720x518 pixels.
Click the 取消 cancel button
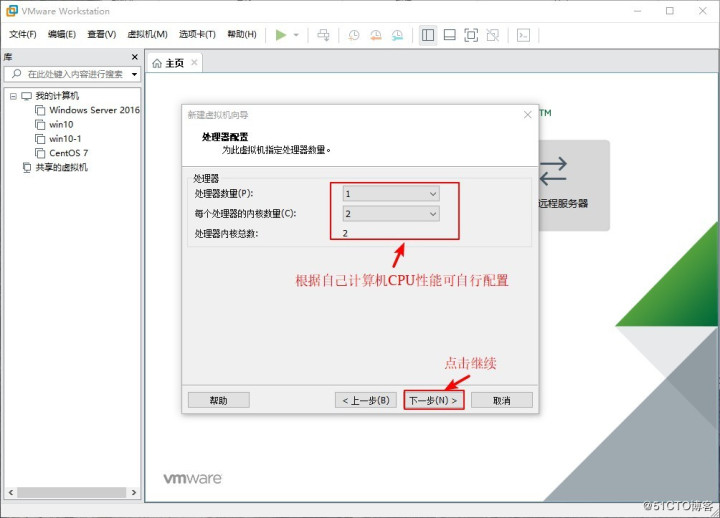(x=501, y=400)
